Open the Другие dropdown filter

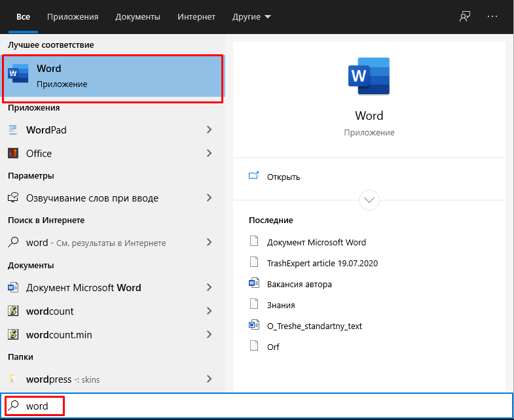click(251, 17)
